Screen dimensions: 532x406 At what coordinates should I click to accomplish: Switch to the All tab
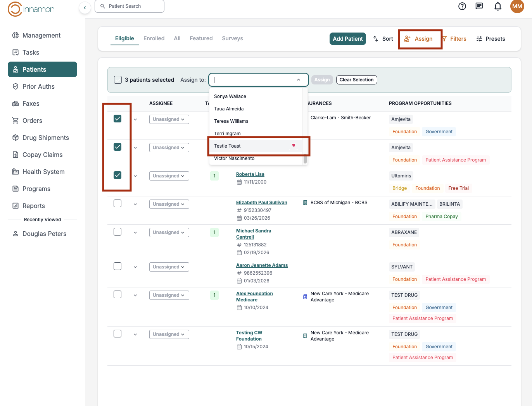point(177,38)
